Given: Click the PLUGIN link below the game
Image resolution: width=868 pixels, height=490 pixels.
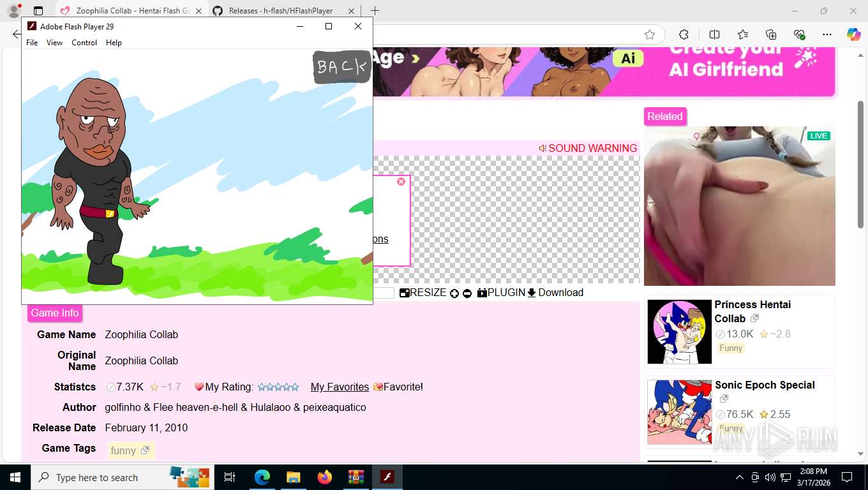Looking at the screenshot, I should coord(501,293).
